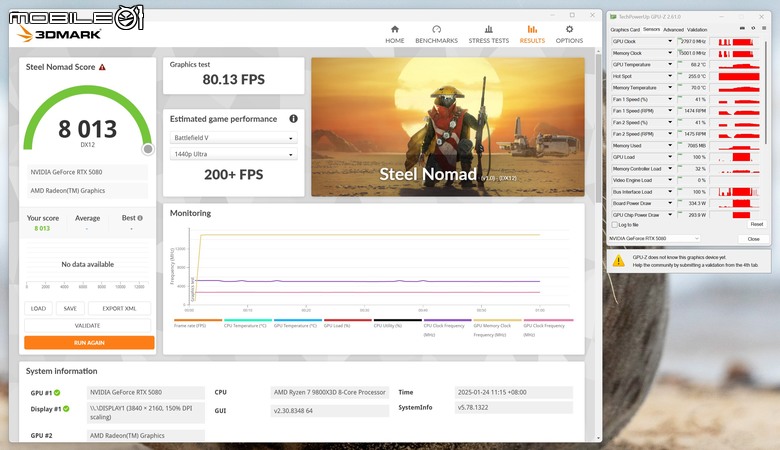
Task: Click the v5.78.1322 SystemInfo value
Action: tap(513, 407)
